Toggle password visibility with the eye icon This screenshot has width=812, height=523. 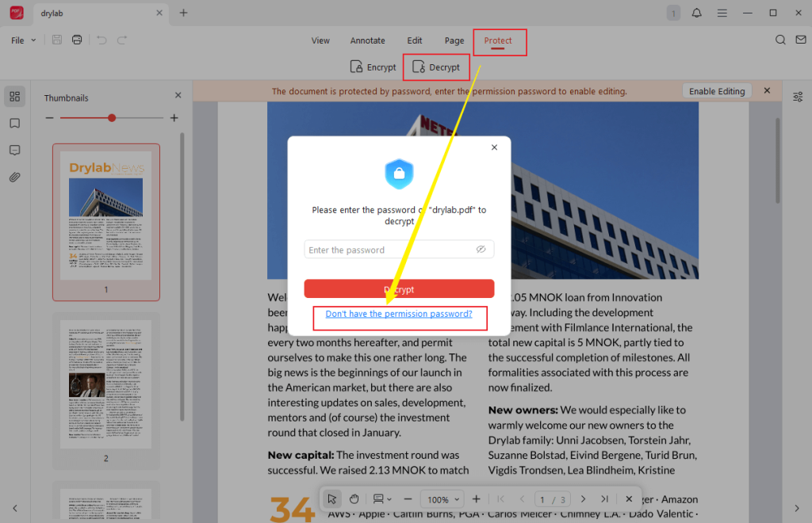tap(481, 248)
